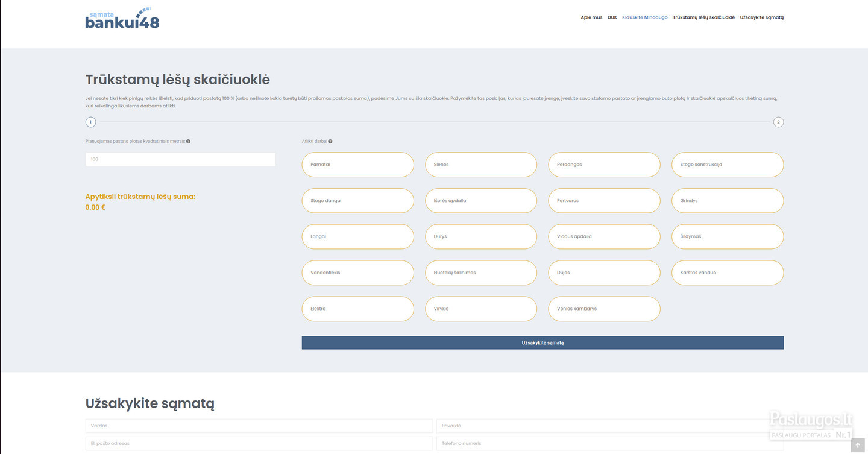Screen dimensions: 868x454
Task: Open Trūkstamų lėšų skaičiuoklė menu item
Action: click(x=703, y=17)
